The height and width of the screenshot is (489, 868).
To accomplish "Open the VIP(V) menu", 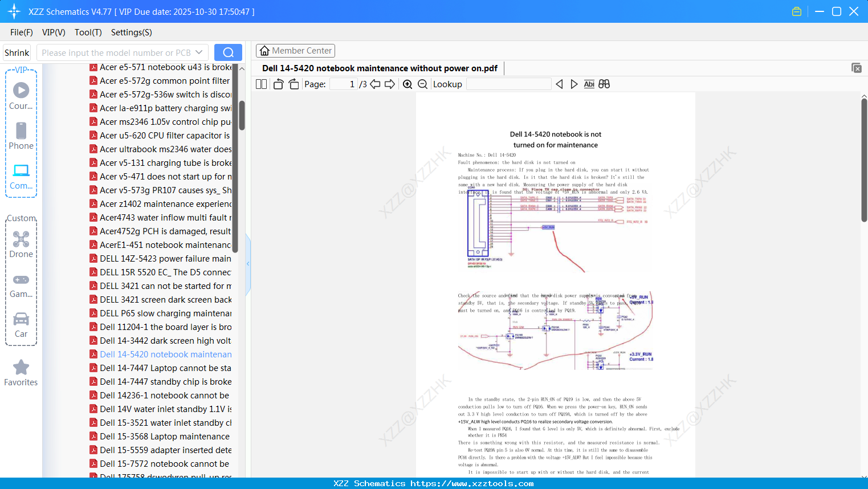I will tap(54, 32).
